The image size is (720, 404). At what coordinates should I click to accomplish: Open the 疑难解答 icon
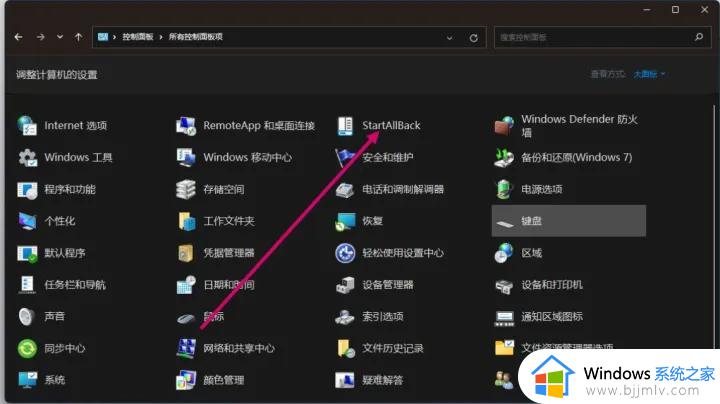tap(345, 380)
